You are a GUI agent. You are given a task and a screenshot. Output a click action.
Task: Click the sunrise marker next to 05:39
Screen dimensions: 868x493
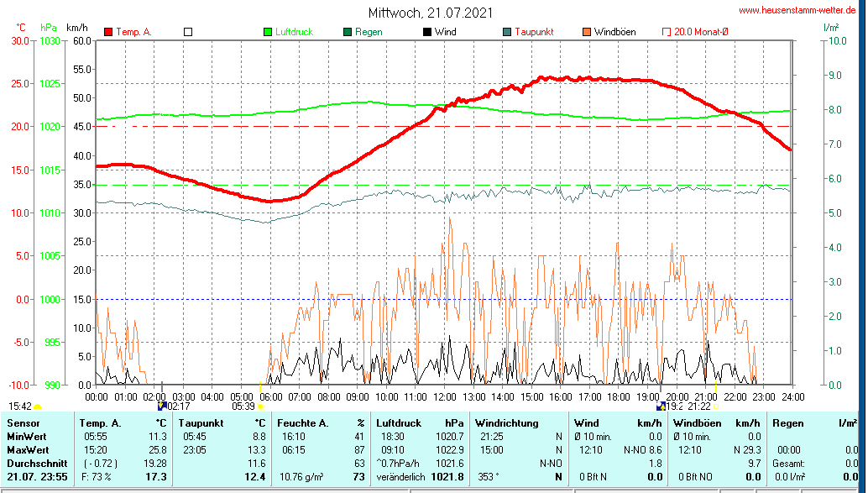[x=260, y=406]
